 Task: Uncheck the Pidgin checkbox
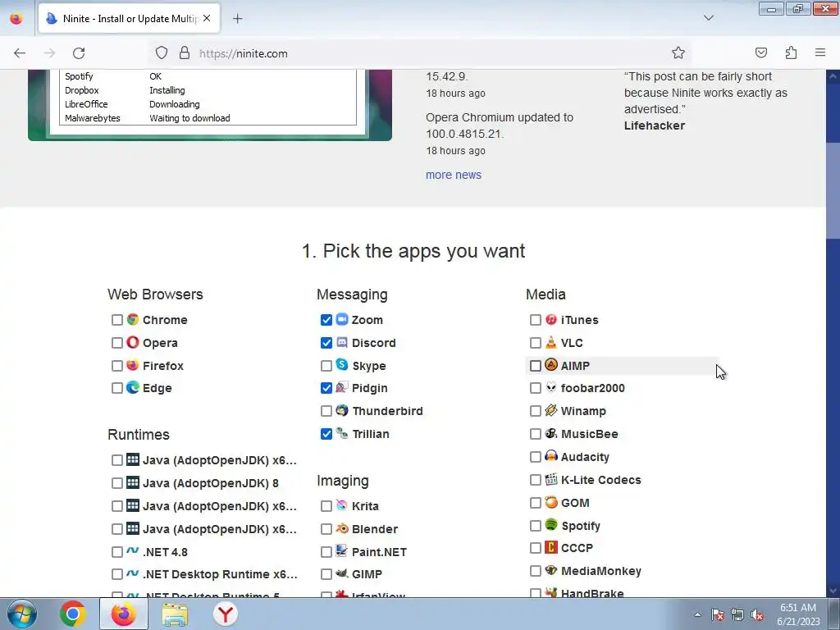coord(326,388)
